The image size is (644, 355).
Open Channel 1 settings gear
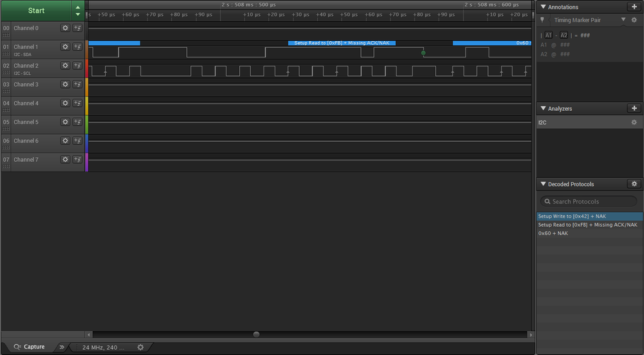click(65, 47)
